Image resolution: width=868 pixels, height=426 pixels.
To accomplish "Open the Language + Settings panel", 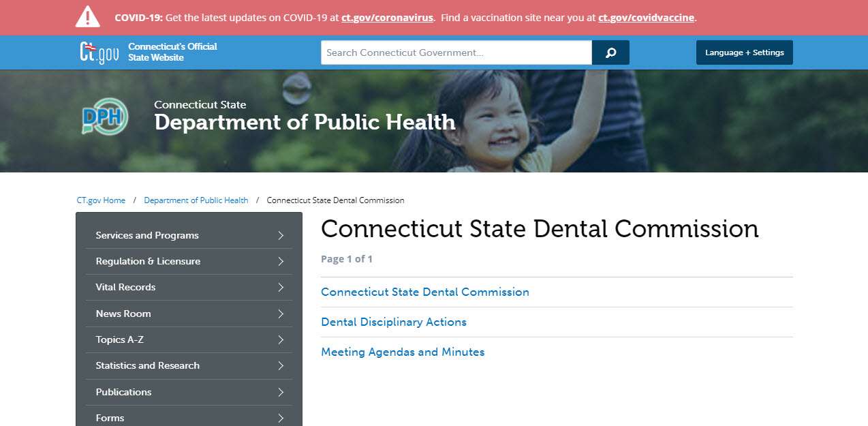I will [744, 52].
